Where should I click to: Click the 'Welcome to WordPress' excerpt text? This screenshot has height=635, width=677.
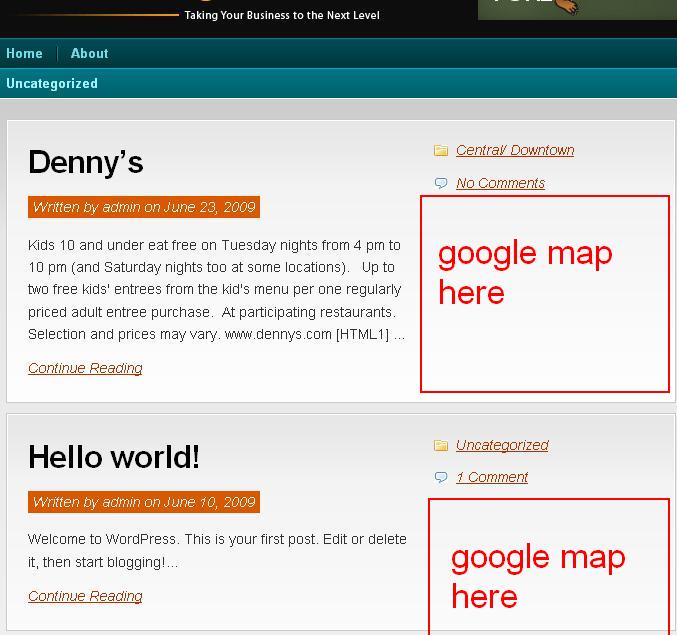217,551
